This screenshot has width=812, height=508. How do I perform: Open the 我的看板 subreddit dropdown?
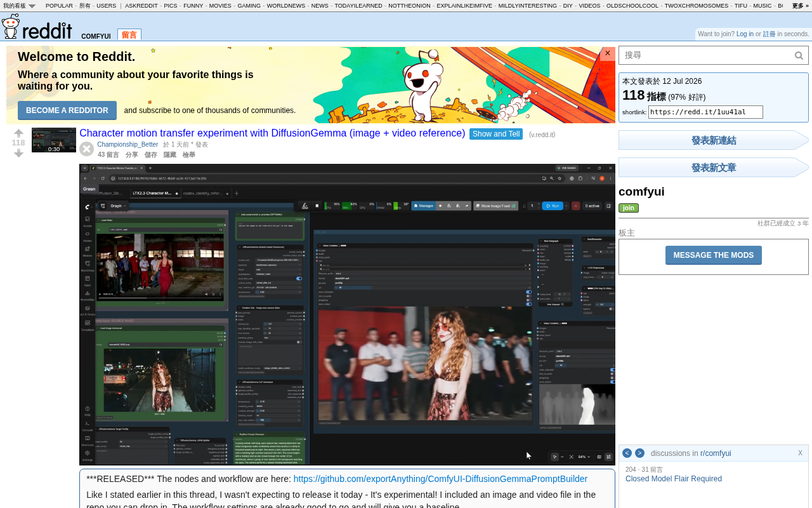[x=19, y=6]
